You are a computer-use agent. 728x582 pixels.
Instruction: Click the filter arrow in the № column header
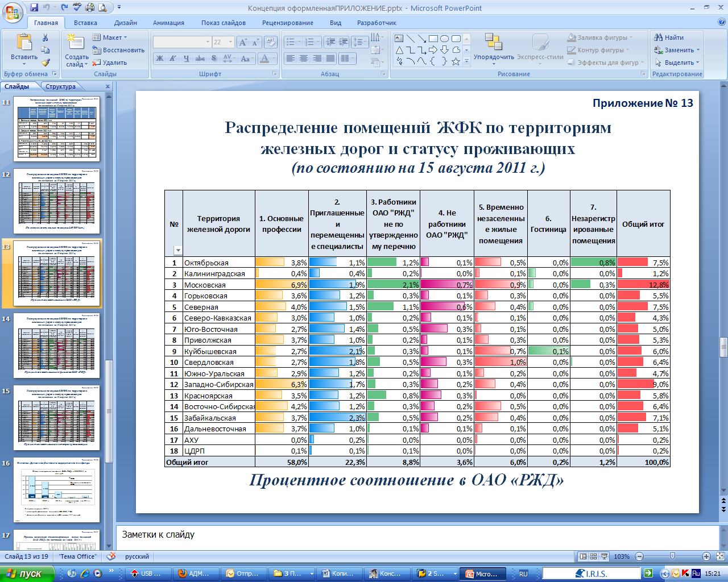(x=177, y=250)
